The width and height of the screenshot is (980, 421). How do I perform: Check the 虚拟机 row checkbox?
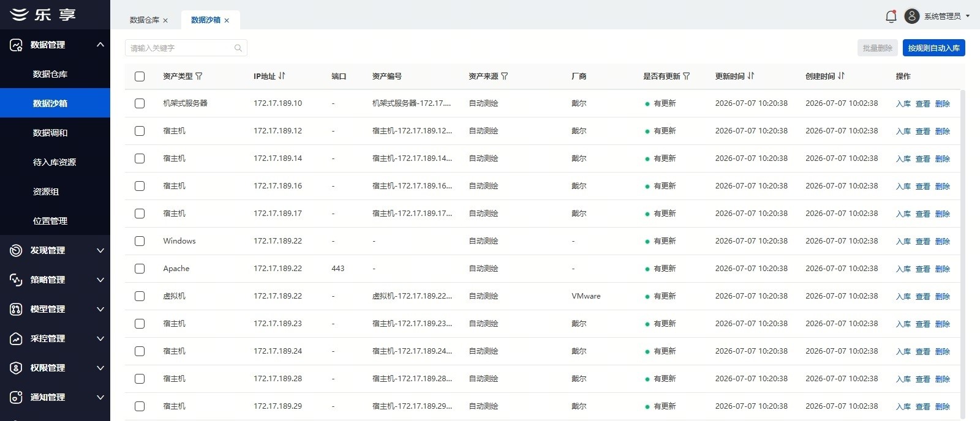tap(140, 296)
